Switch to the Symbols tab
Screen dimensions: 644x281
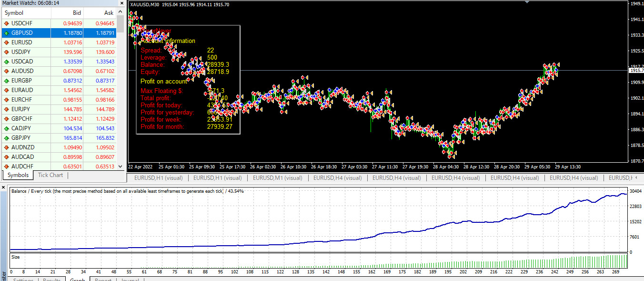(19, 175)
